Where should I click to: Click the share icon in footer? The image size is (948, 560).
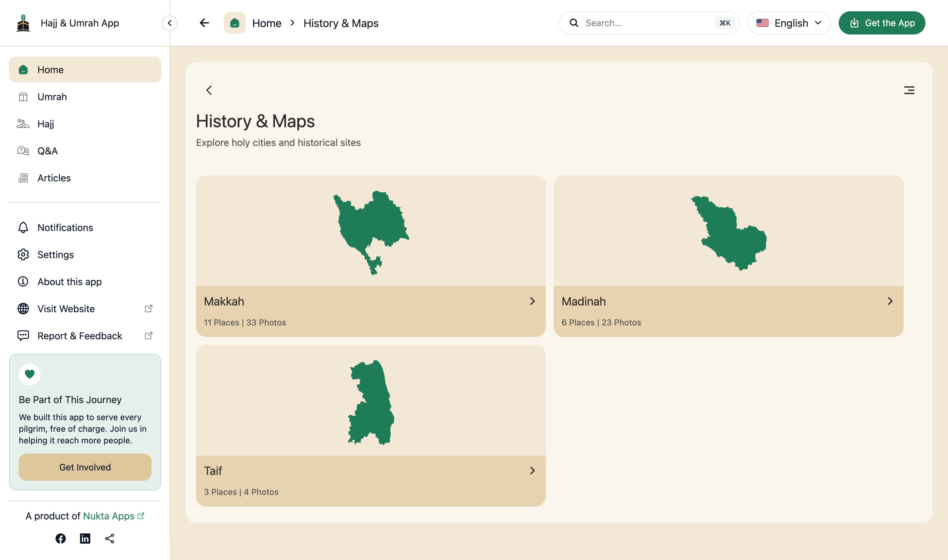[110, 538]
